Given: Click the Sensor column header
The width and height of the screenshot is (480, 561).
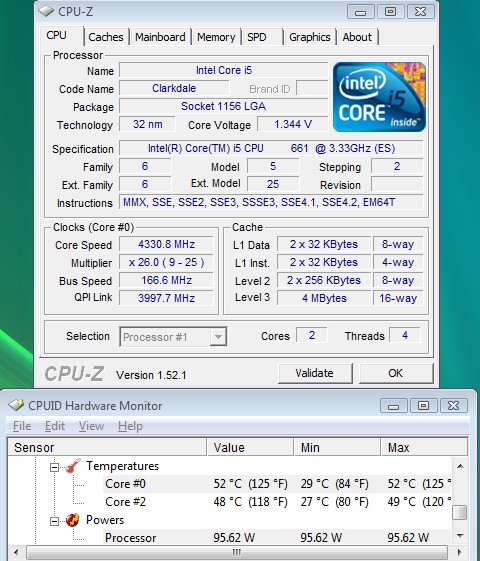Looking at the screenshot, I should coord(107,447).
